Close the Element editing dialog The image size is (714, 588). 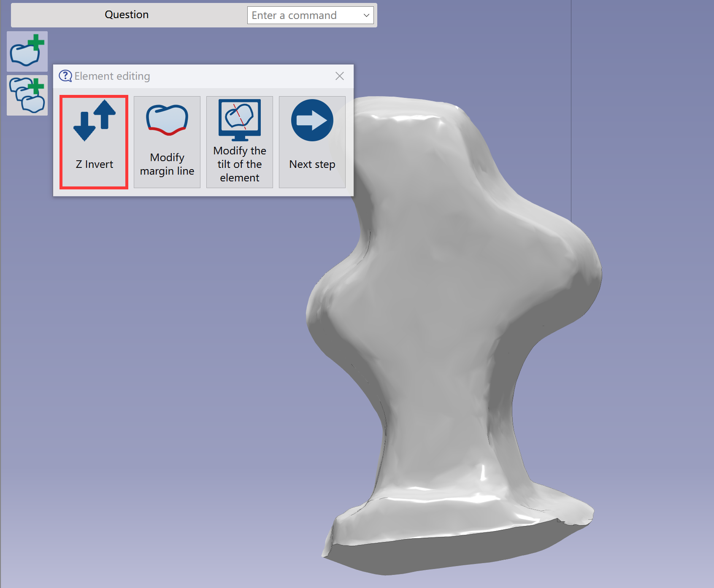point(340,76)
